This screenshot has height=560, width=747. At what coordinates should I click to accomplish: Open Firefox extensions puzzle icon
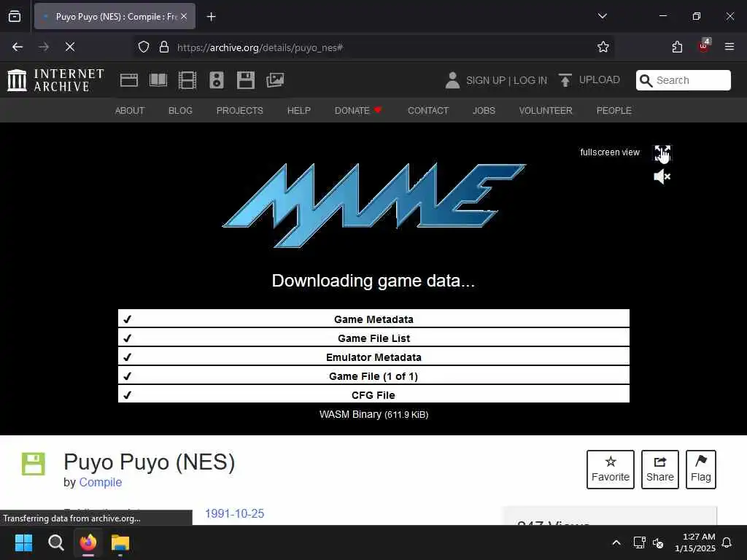point(677,47)
